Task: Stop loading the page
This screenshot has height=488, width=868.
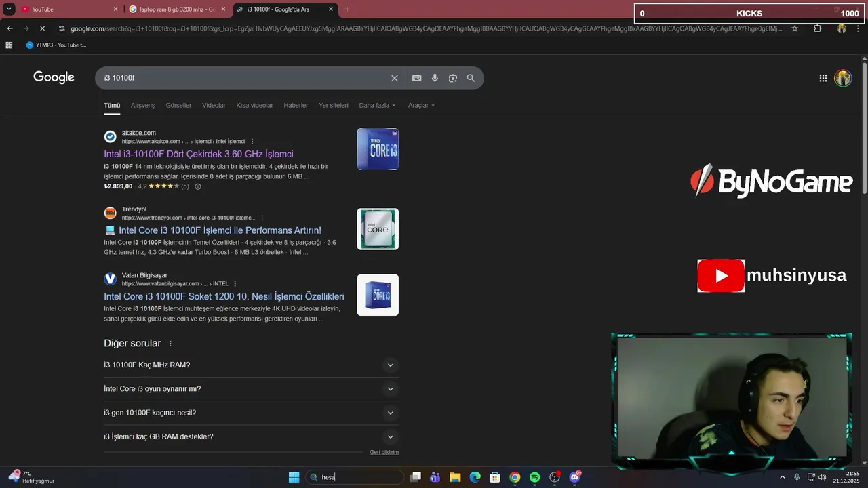Action: (x=42, y=28)
